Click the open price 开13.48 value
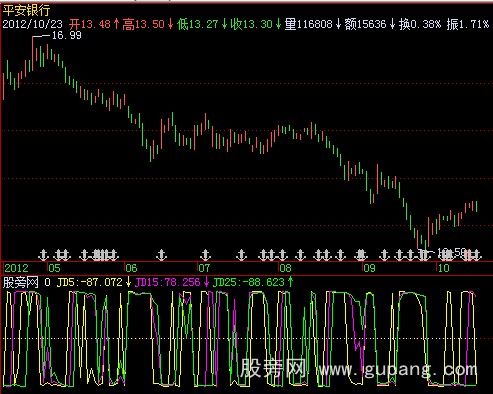This screenshot has width=493, height=394. tap(90, 24)
